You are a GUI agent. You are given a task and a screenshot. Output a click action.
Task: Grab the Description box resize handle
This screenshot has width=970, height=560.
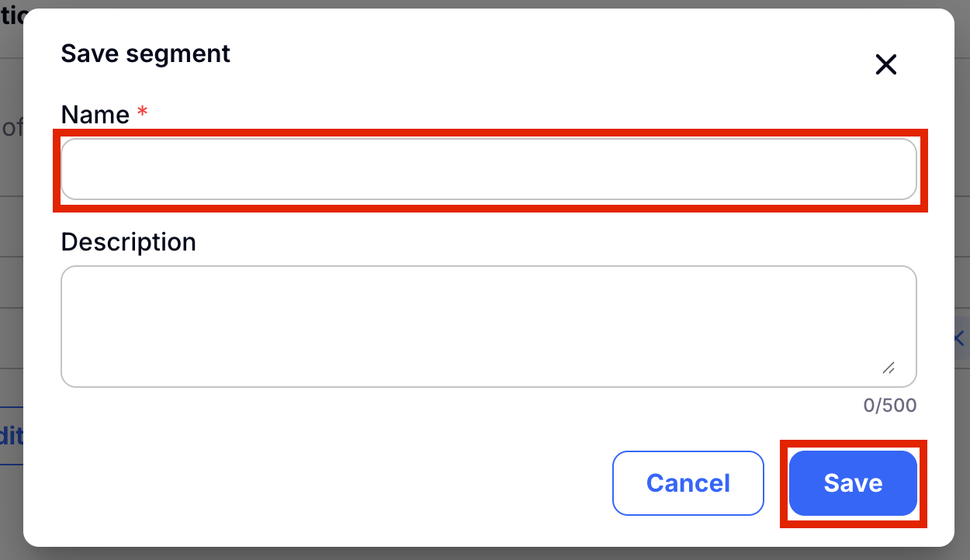[x=889, y=368]
